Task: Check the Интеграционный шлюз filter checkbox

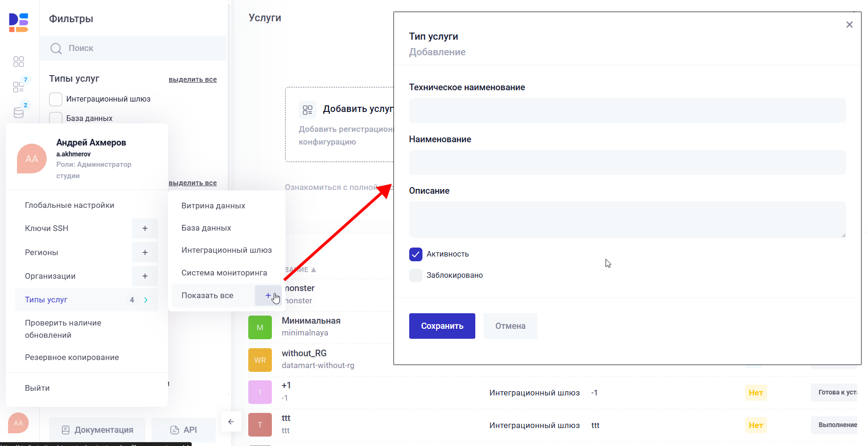Action: (x=55, y=99)
